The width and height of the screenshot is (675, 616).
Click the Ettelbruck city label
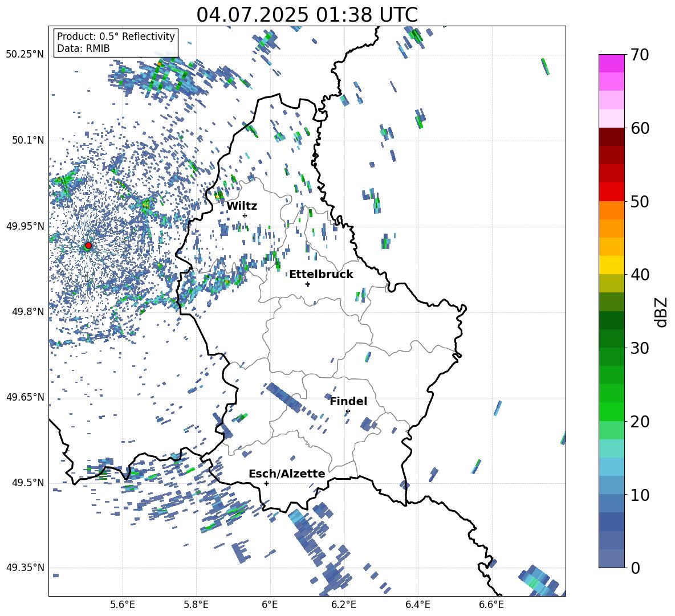coord(321,275)
